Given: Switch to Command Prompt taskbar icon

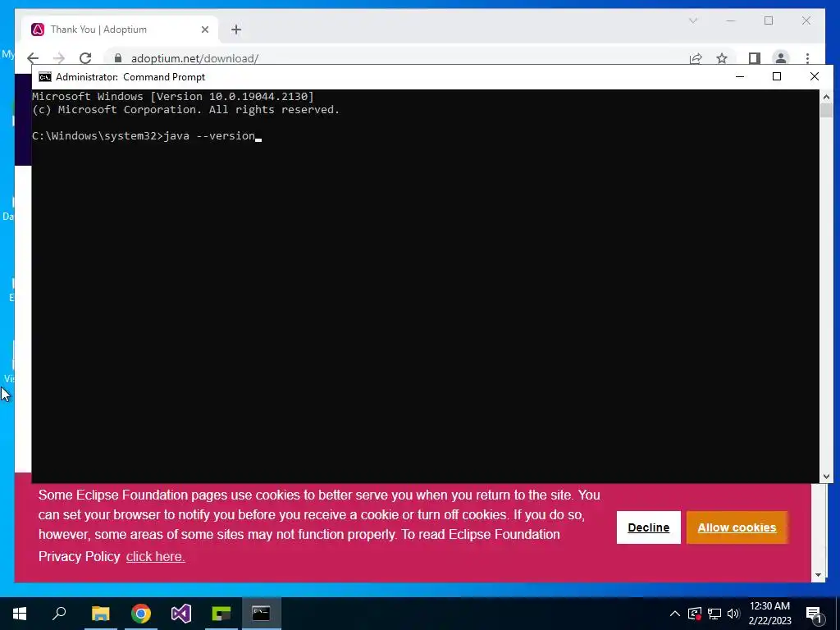Looking at the screenshot, I should tap(262, 614).
